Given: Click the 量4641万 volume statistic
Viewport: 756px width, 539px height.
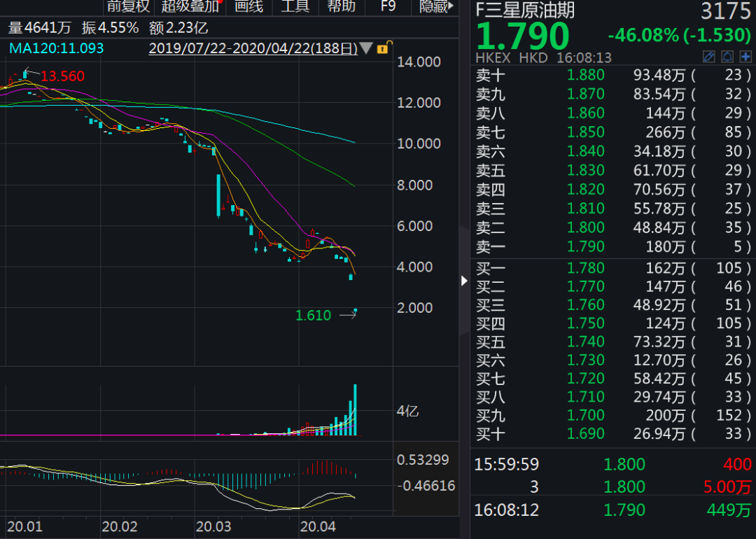Looking at the screenshot, I should click(39, 28).
